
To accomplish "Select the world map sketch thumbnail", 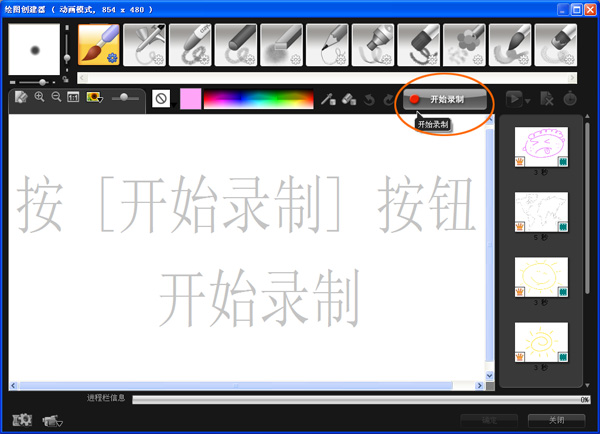I will [x=541, y=212].
